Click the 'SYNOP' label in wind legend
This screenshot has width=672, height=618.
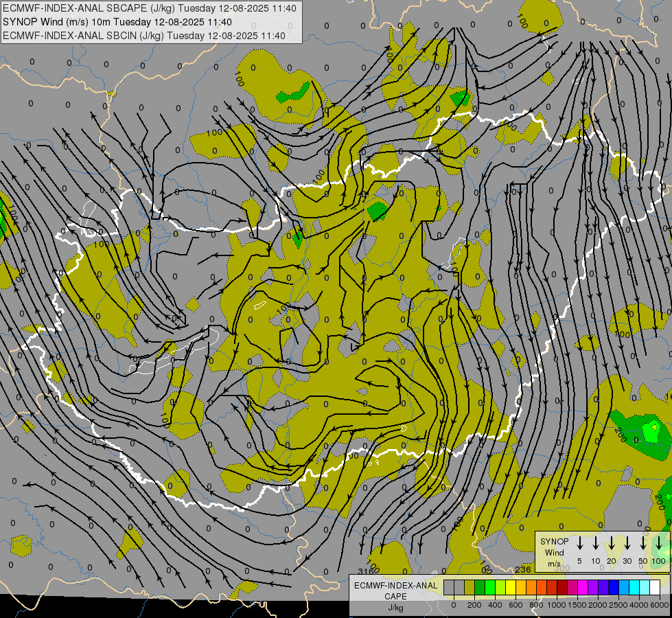click(x=554, y=541)
